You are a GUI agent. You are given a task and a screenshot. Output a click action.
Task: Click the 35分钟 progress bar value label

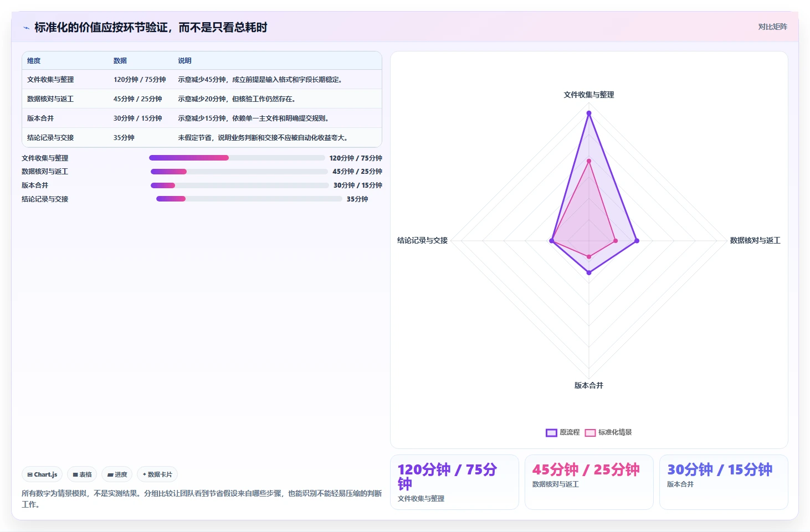[x=357, y=199]
